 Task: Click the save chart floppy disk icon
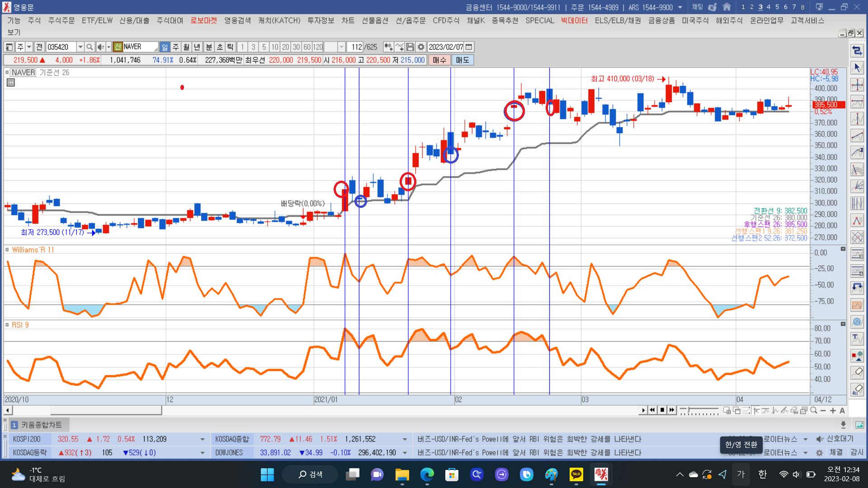(410, 47)
